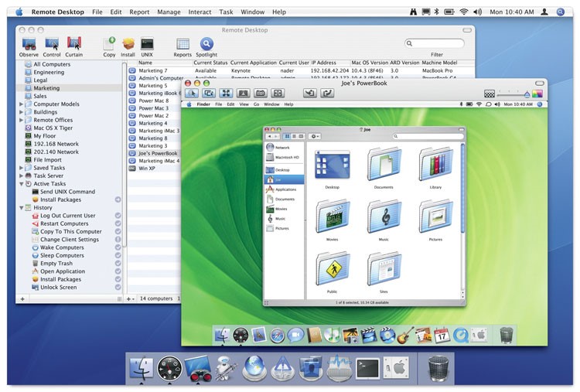Open Sites folder in Joe Finder window

384,268
